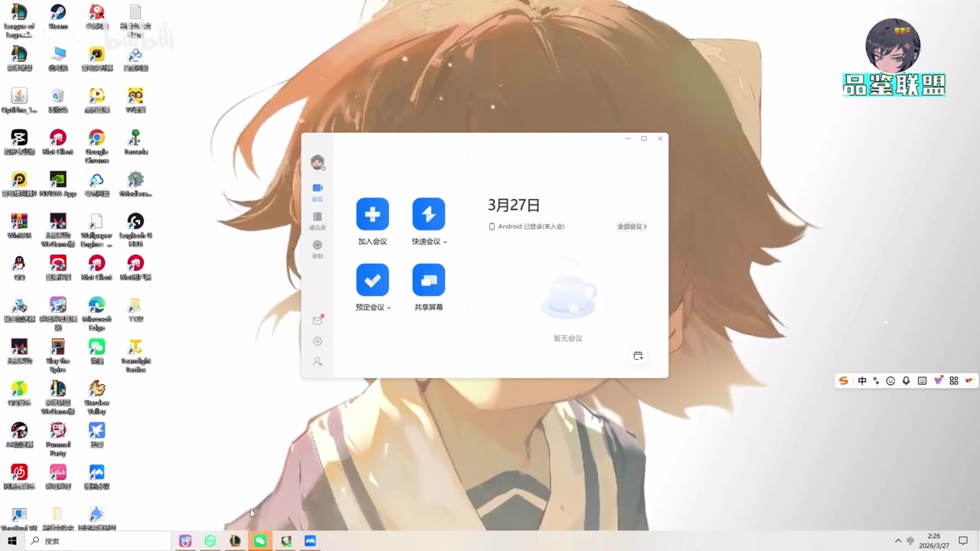
Task: Click the 预定会议 schedule meeting icon
Action: point(372,280)
